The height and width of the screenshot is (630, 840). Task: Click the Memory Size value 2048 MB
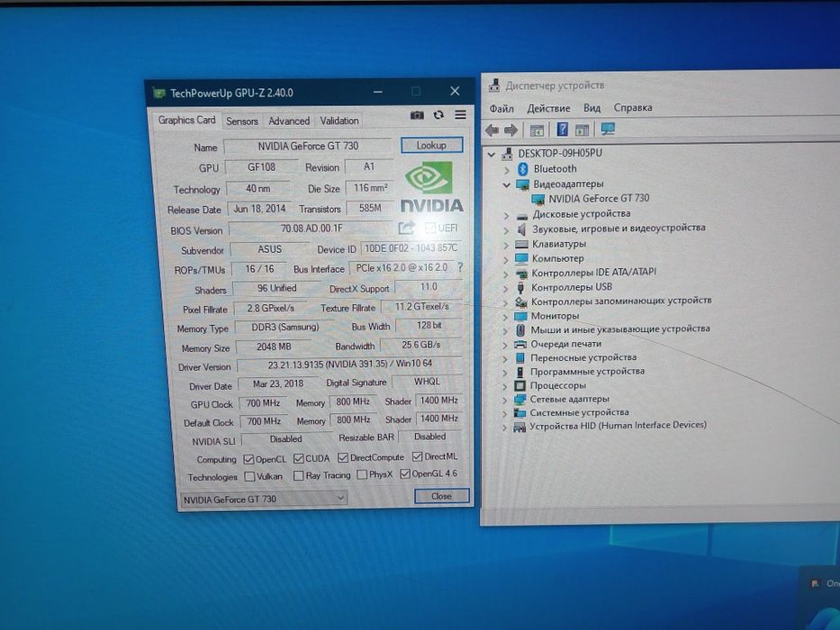pos(273,346)
